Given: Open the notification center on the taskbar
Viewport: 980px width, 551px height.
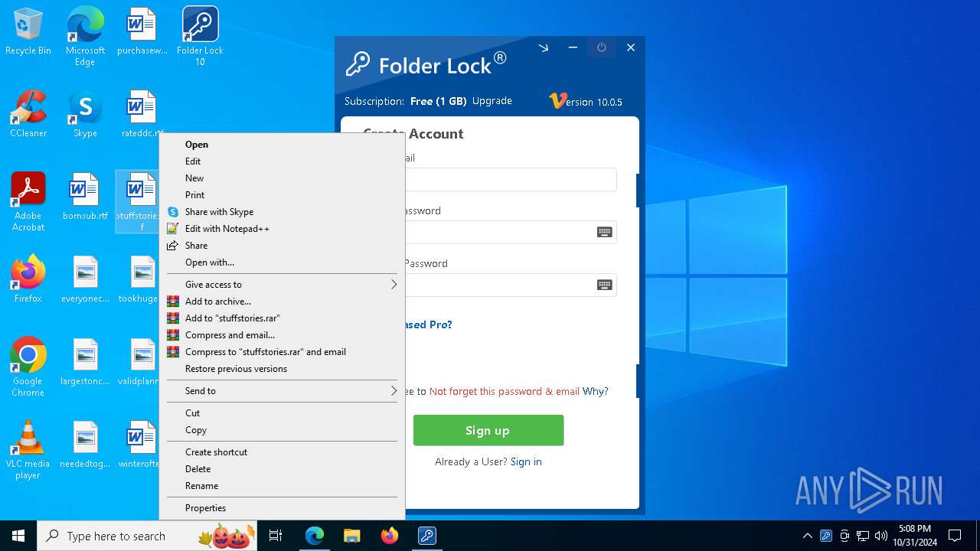Looking at the screenshot, I should point(955,536).
